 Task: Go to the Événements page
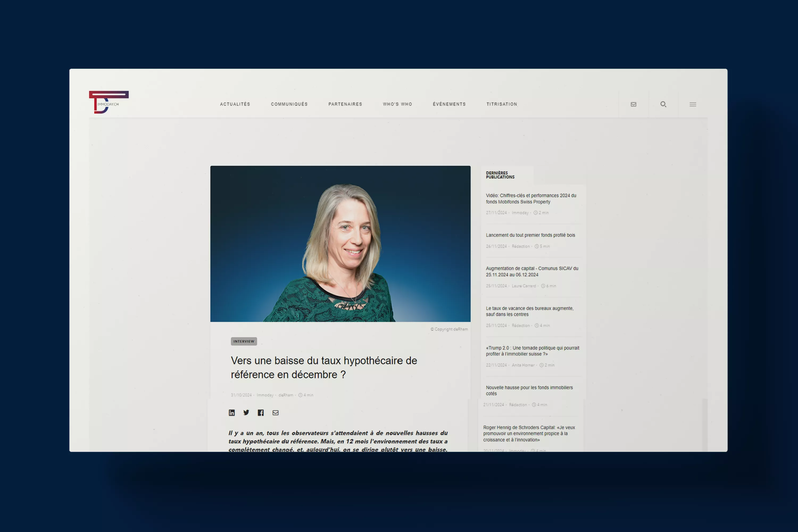click(x=450, y=104)
